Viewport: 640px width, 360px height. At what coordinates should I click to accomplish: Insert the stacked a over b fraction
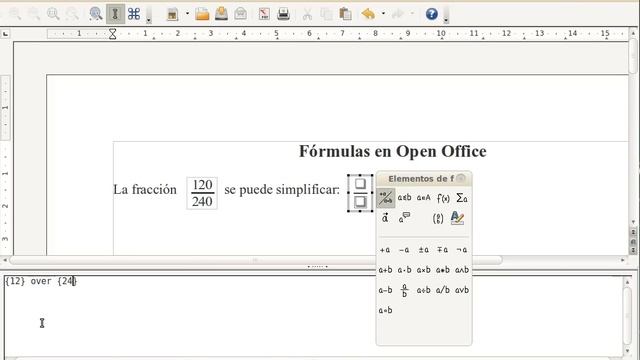404,290
